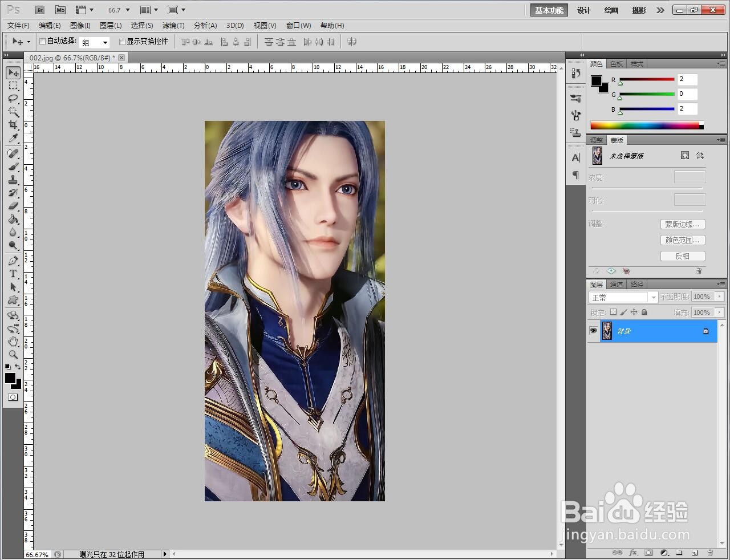Enable the Auto-Select checkbox
Viewport: 730px width, 560px height.
click(x=42, y=41)
